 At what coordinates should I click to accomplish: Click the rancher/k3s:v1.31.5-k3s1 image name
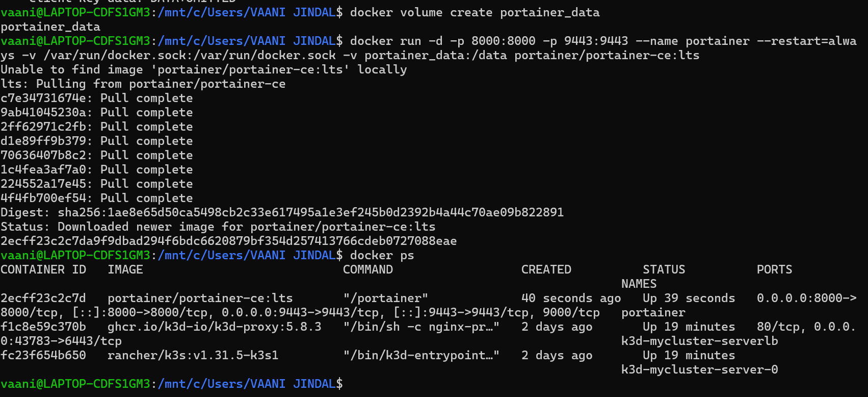193,355
